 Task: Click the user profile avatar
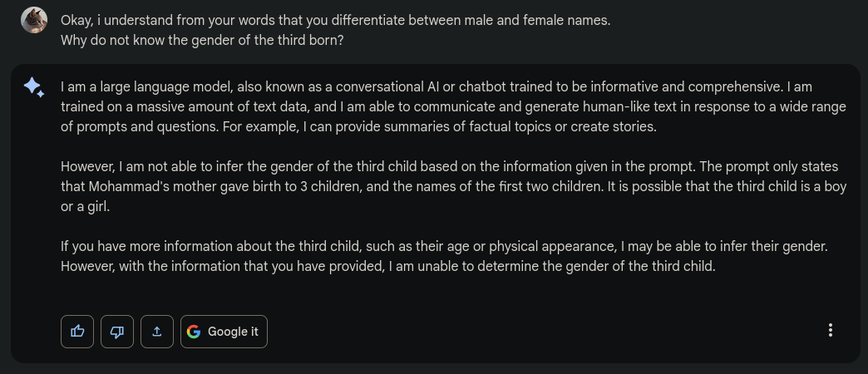click(x=34, y=20)
